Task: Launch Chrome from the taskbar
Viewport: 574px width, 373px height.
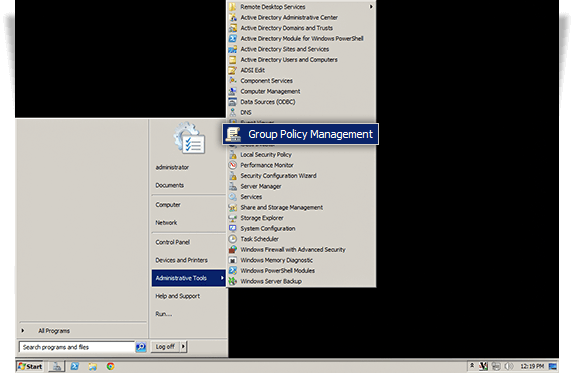Action: pos(110,366)
